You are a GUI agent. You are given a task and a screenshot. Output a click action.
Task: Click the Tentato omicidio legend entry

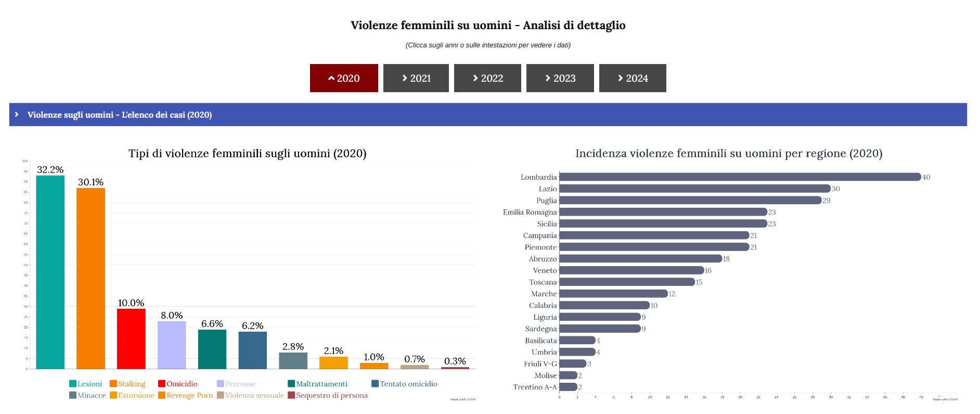tap(405, 384)
